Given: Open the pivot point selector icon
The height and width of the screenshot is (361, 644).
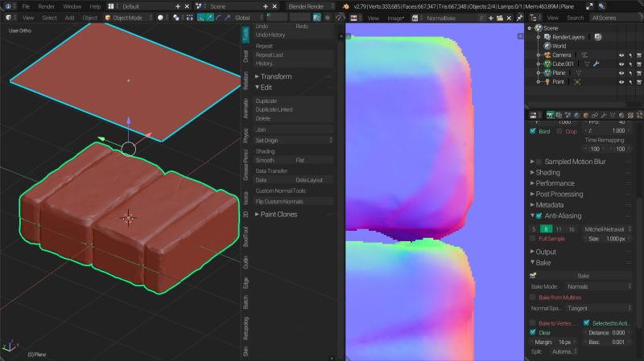Looking at the screenshot, I should coord(176,18).
